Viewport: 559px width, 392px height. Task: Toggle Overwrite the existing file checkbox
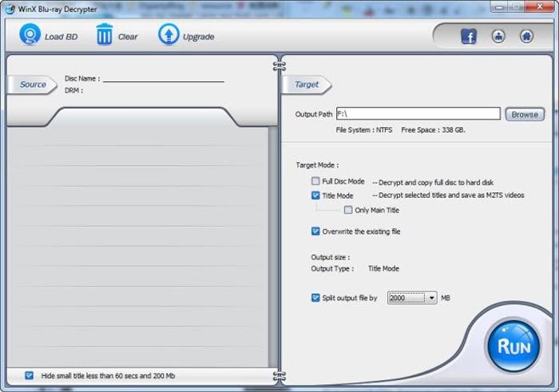pyautogui.click(x=315, y=232)
